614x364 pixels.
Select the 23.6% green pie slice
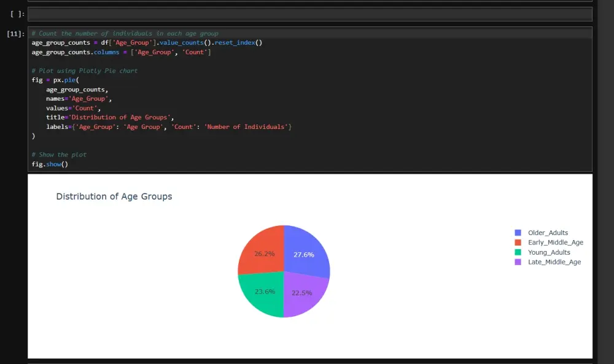pos(262,293)
